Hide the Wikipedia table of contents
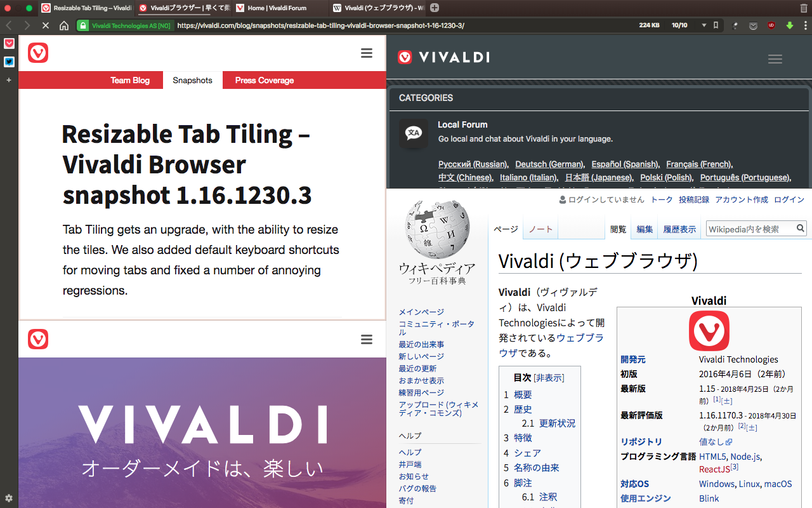 [x=549, y=378]
